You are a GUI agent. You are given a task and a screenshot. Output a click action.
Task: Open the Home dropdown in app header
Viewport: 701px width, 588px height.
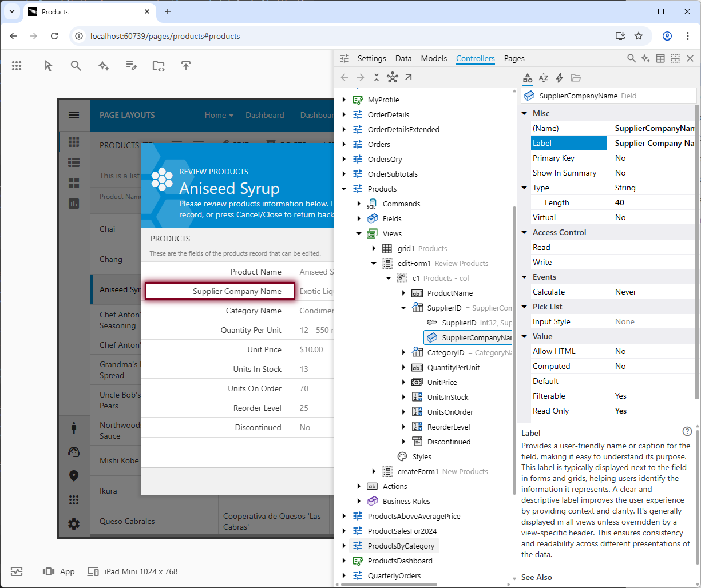click(x=219, y=115)
